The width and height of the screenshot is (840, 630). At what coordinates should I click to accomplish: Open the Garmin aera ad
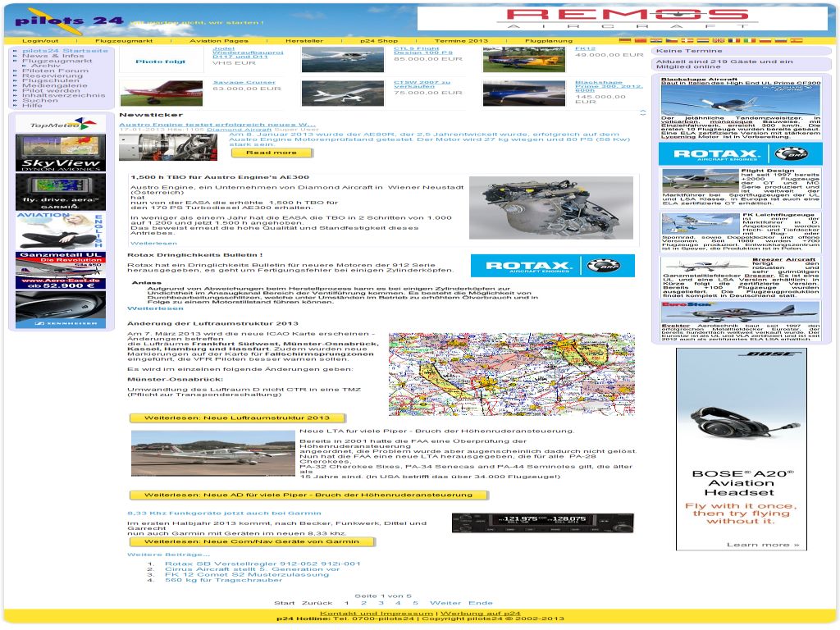click(61, 193)
